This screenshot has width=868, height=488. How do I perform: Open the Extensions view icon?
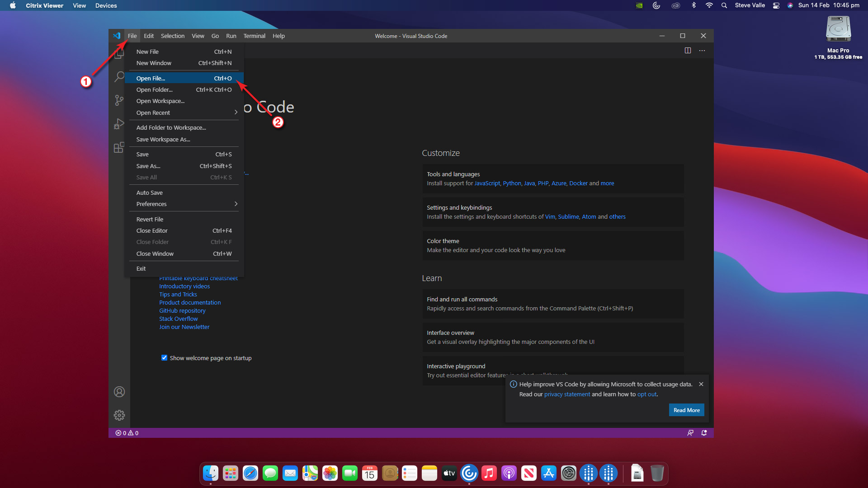(119, 147)
